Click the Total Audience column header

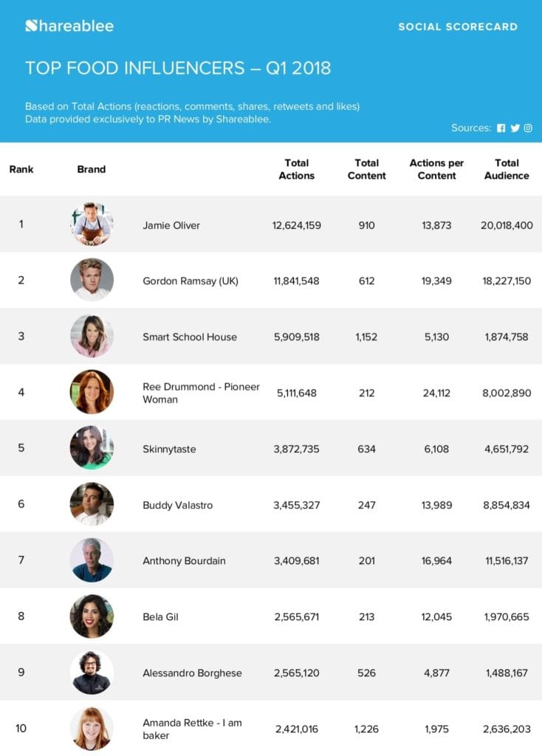pyautogui.click(x=507, y=169)
